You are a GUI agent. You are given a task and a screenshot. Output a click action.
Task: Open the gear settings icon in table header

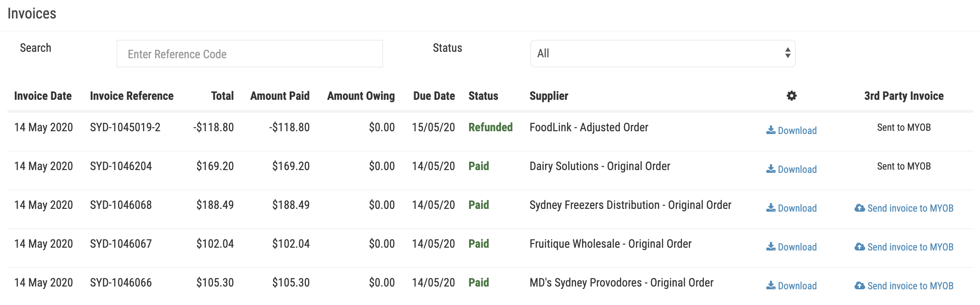tap(791, 96)
